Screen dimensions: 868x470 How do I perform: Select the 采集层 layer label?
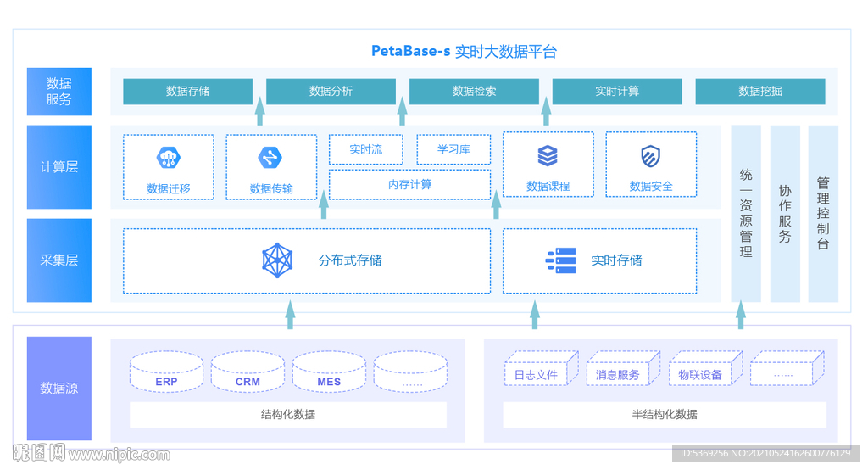pos(59,260)
